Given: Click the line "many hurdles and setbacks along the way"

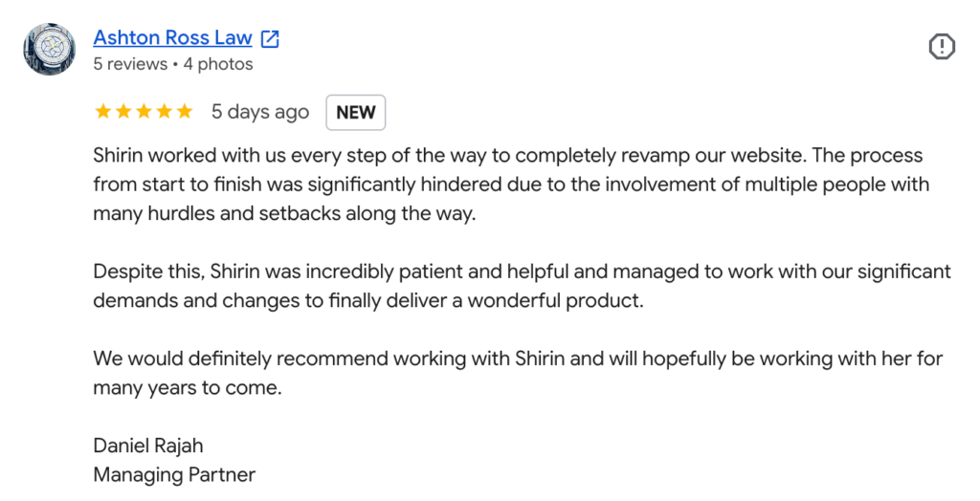Looking at the screenshot, I should pos(284,213).
